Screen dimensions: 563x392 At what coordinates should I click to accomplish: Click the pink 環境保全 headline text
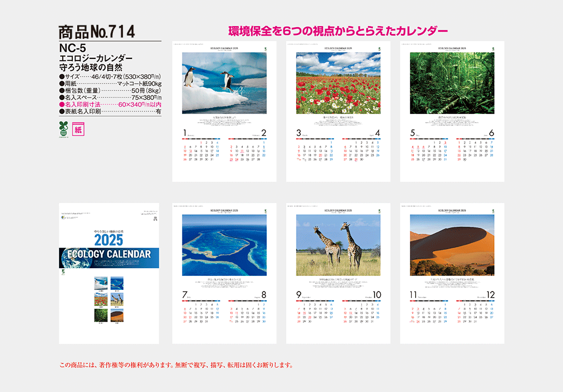pos(338,31)
